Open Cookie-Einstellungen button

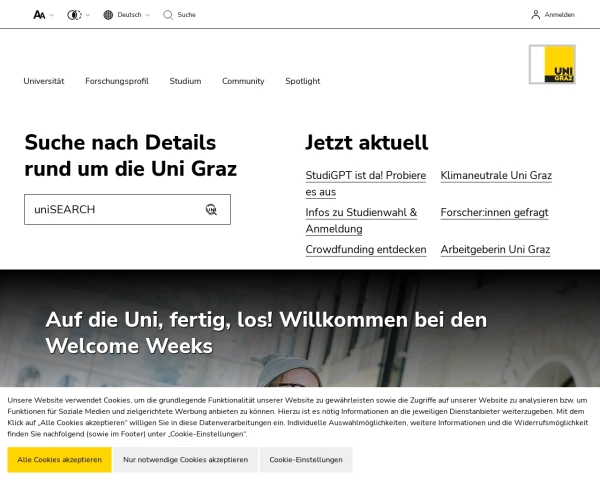pyautogui.click(x=306, y=460)
